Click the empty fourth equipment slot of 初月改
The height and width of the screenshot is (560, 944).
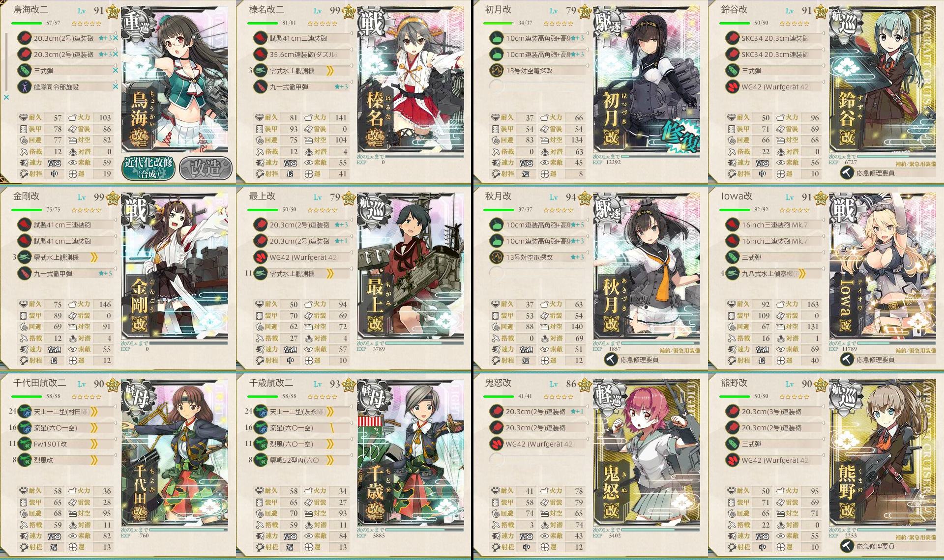538,87
